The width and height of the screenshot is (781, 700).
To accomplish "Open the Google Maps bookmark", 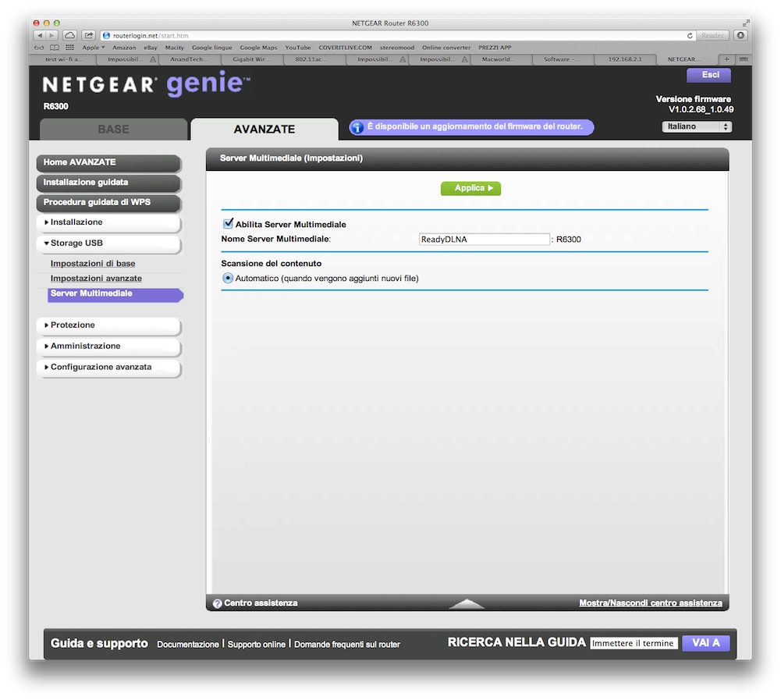I will tap(258, 48).
